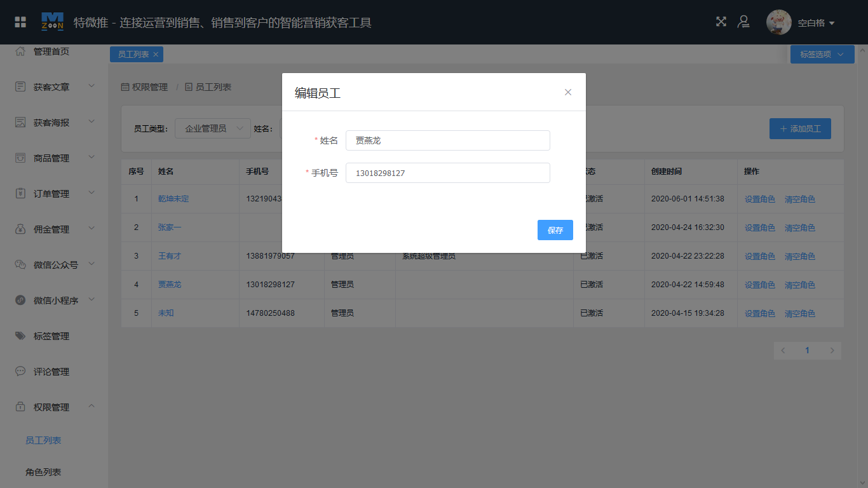
Task: Click the MZoon logo
Action: (52, 22)
